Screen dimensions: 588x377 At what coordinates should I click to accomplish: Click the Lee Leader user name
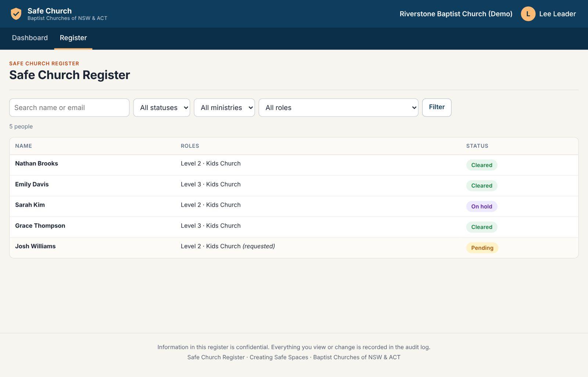pos(557,14)
